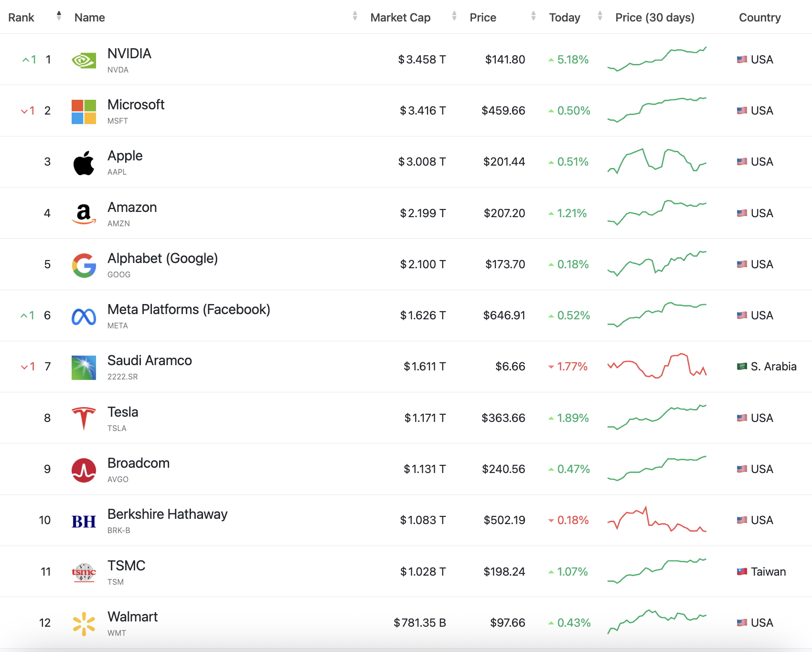Click the Microsoft four-square logo
812x652 pixels.
pos(84,112)
